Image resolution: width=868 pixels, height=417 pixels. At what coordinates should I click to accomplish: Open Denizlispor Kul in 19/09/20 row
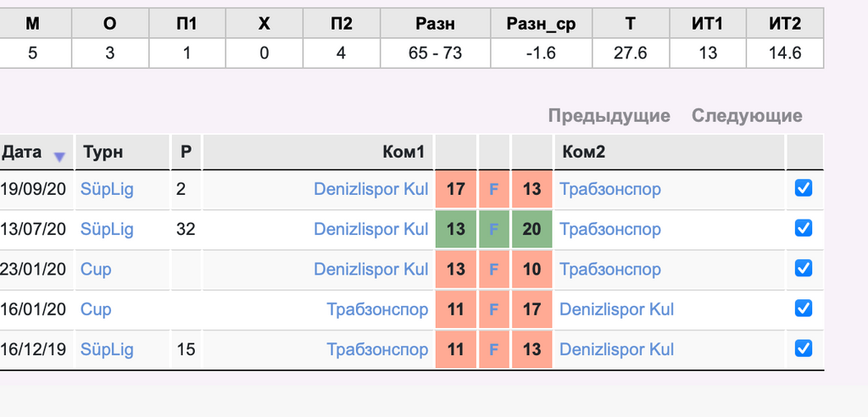pos(371,189)
